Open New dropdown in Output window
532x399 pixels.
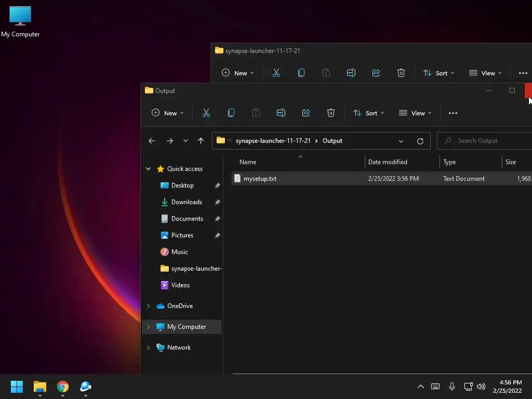pyautogui.click(x=168, y=113)
